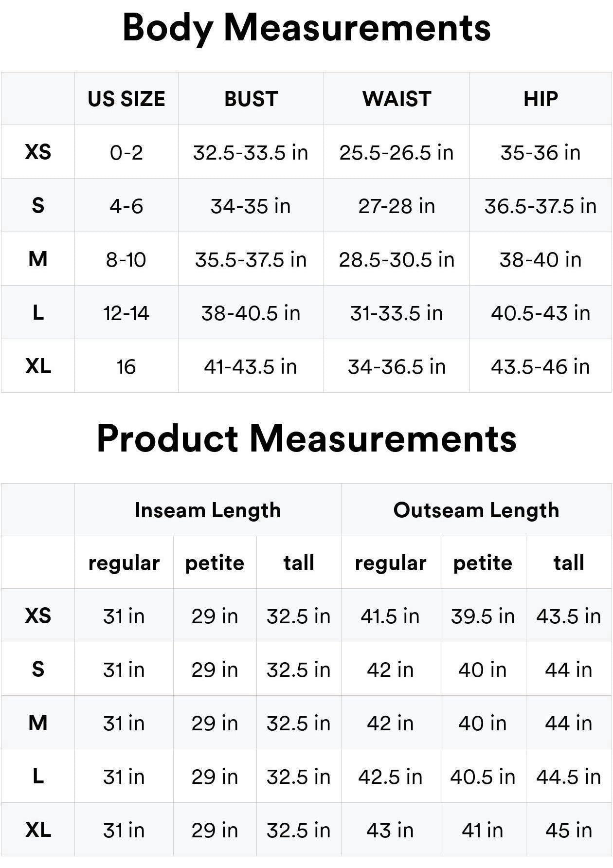
Task: Click the XL row label in product table
Action: [x=38, y=830]
